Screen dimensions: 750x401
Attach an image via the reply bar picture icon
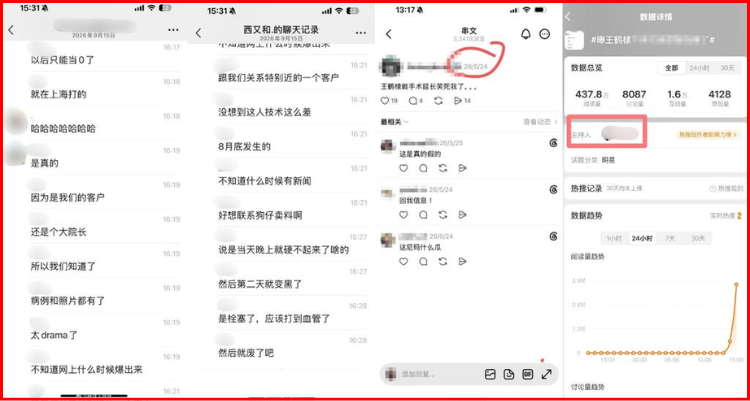[x=490, y=375]
